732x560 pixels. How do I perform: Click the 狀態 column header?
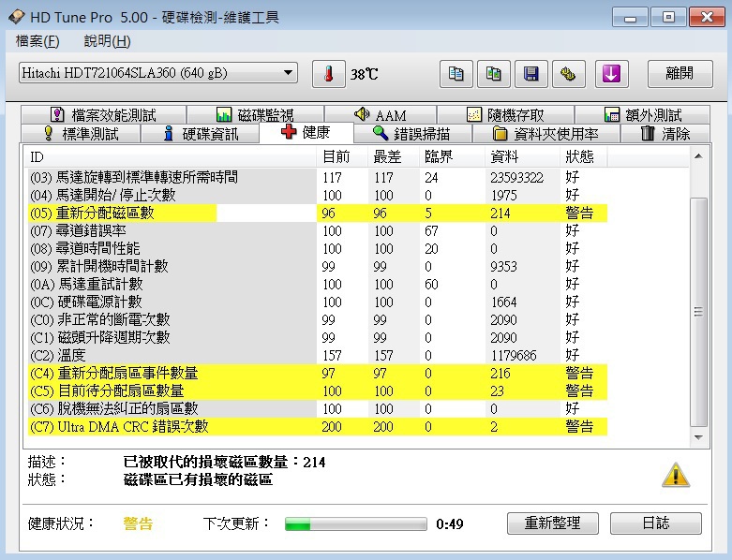[x=584, y=157]
